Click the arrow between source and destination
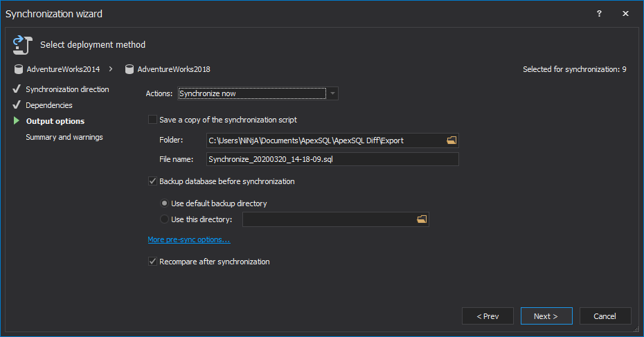The width and height of the screenshot is (644, 337). click(x=111, y=69)
